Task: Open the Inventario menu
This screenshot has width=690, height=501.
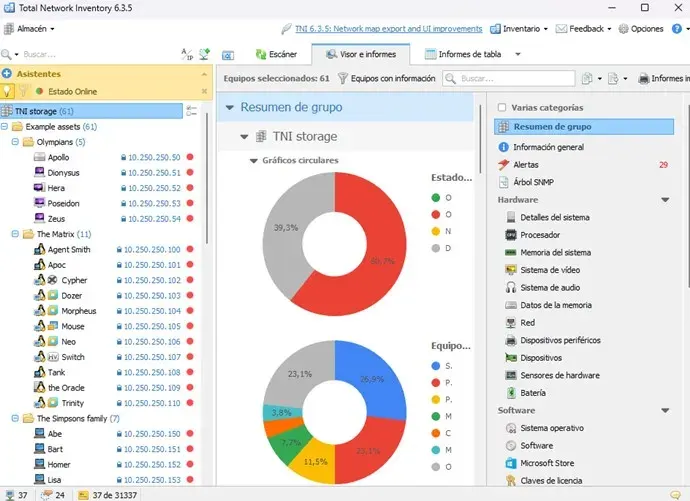Action: click(x=519, y=29)
